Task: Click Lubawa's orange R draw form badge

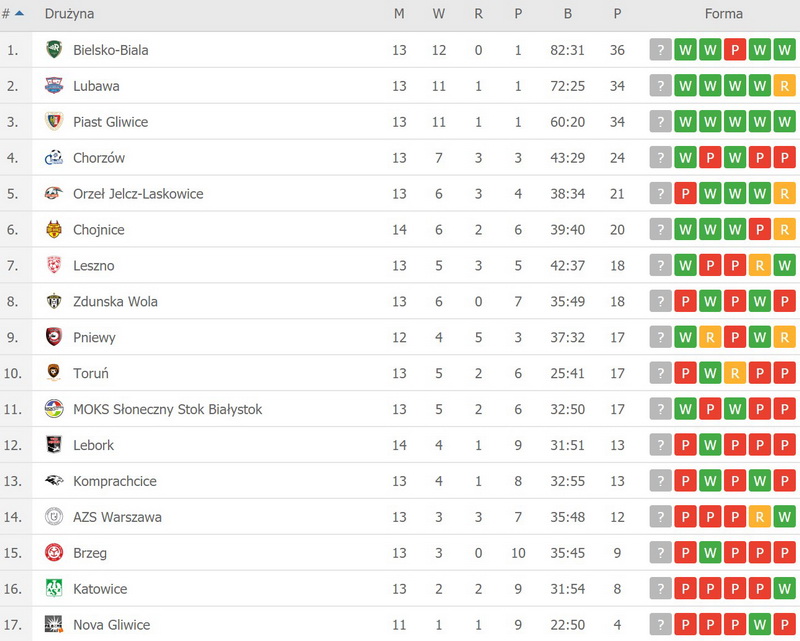Action: 785,86
